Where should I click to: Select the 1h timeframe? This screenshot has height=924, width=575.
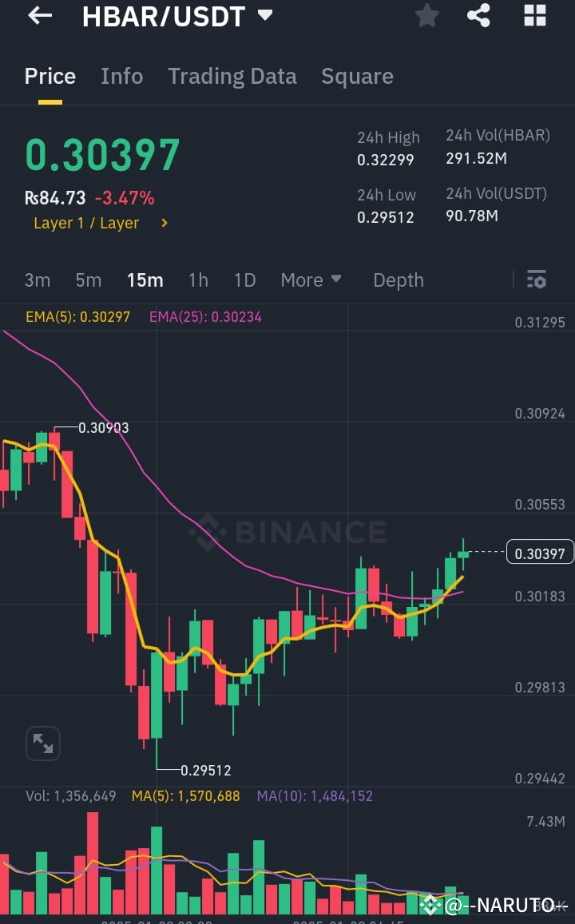[198, 280]
